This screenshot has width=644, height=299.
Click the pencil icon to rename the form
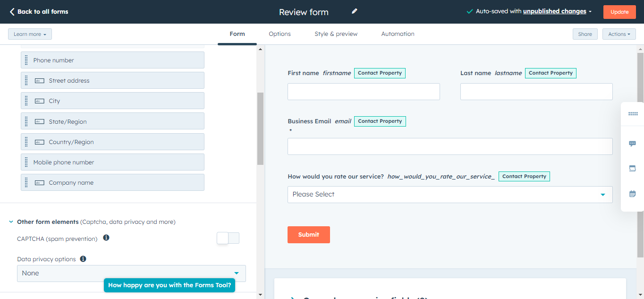[354, 11]
